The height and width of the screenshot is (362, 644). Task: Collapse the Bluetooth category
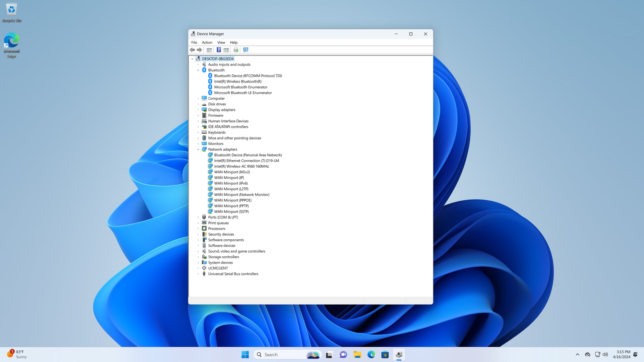[x=198, y=70]
